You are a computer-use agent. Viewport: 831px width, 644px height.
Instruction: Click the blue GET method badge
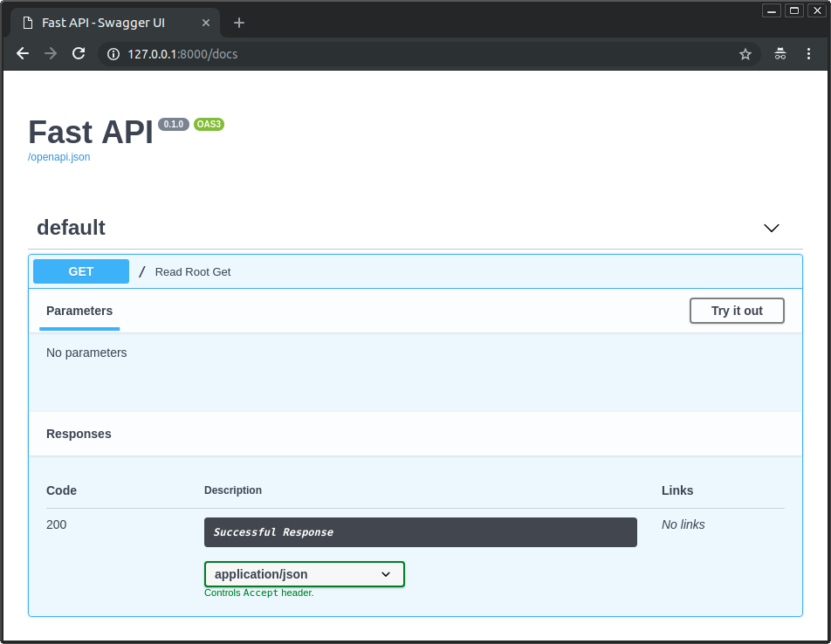81,271
